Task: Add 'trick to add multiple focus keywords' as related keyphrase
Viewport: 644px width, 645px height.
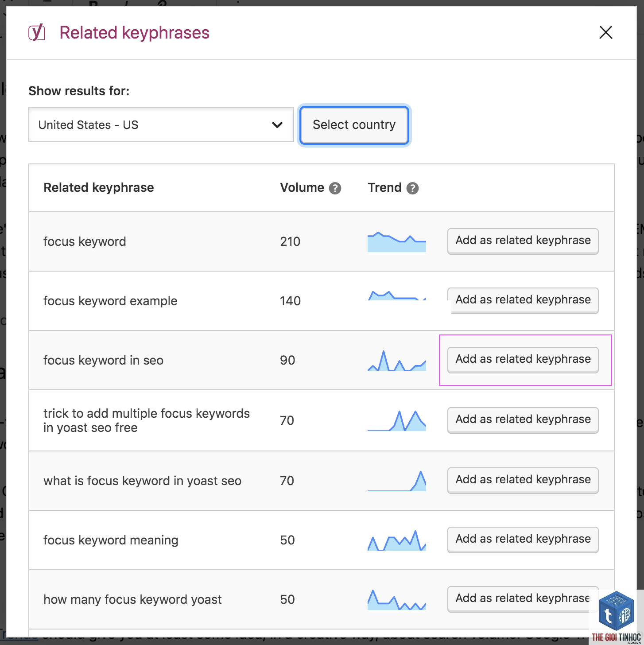Action: [523, 420]
